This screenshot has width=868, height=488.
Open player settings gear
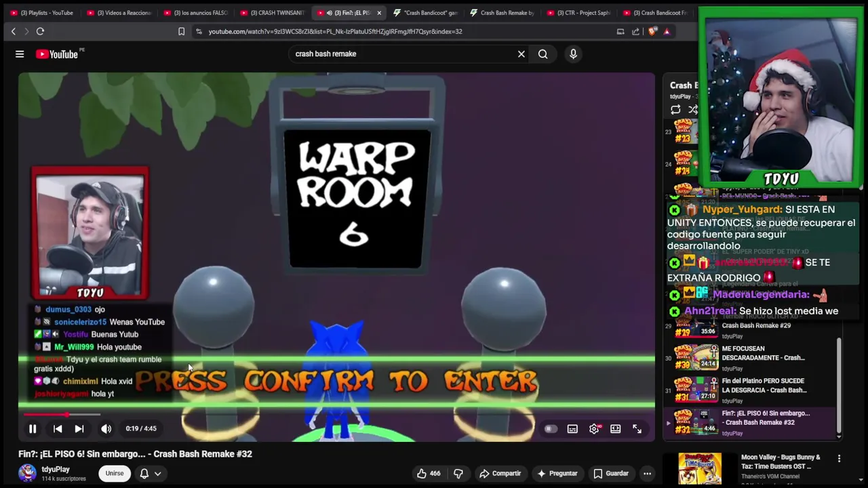click(594, 428)
